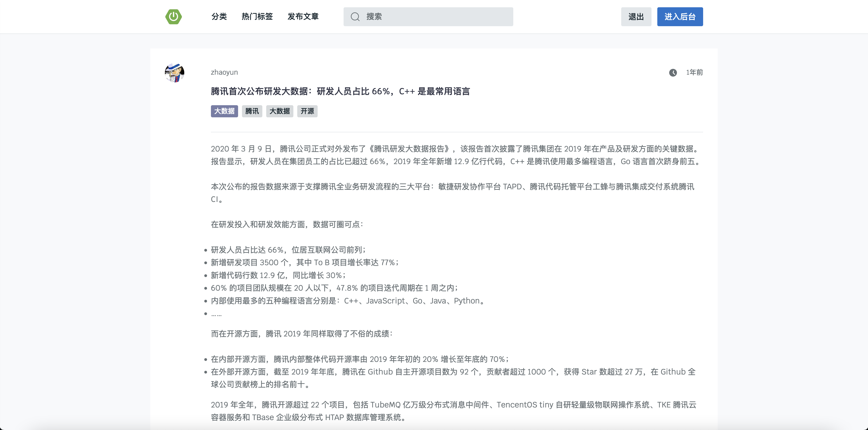Click the 退出 logout button
This screenshot has height=430, width=868.
(636, 16)
